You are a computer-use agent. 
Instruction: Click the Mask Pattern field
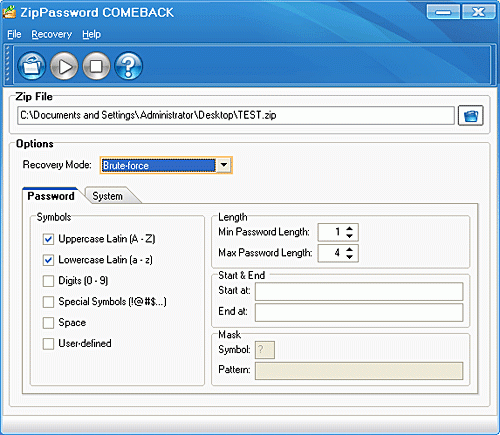click(x=359, y=371)
